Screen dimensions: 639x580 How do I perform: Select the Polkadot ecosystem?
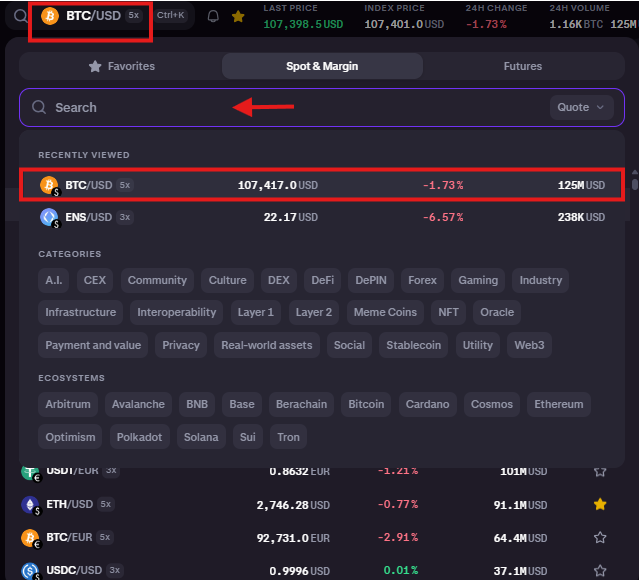[139, 437]
